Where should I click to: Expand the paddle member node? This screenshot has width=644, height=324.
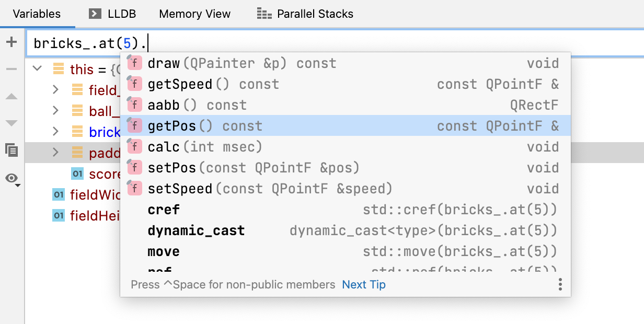point(56,153)
